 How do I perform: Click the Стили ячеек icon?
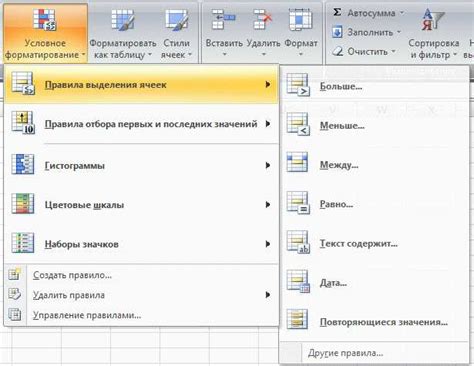[177, 20]
